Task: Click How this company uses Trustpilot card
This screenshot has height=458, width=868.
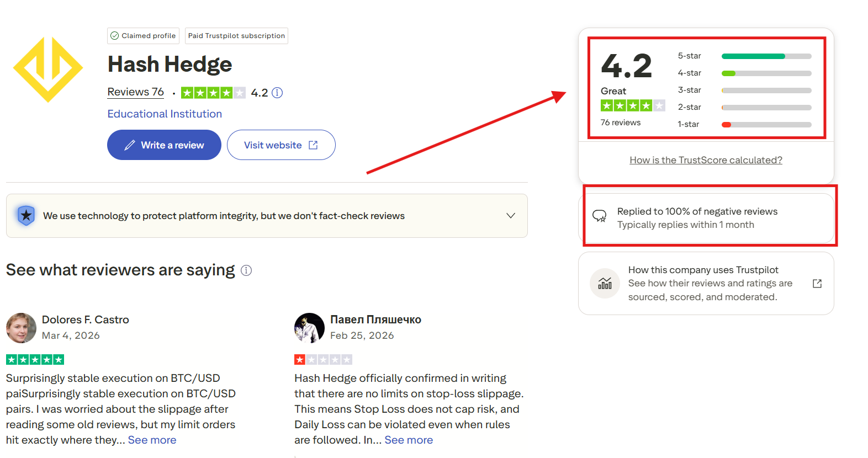Action: [706, 284]
